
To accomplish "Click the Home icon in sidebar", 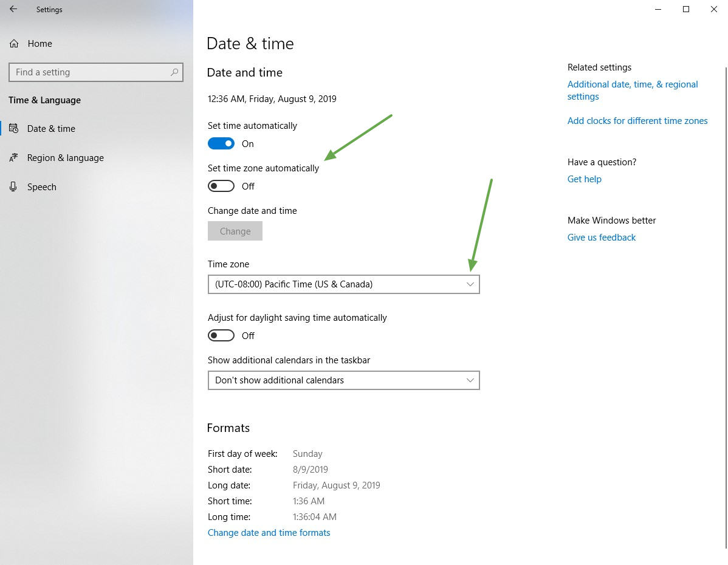I will pyautogui.click(x=14, y=44).
